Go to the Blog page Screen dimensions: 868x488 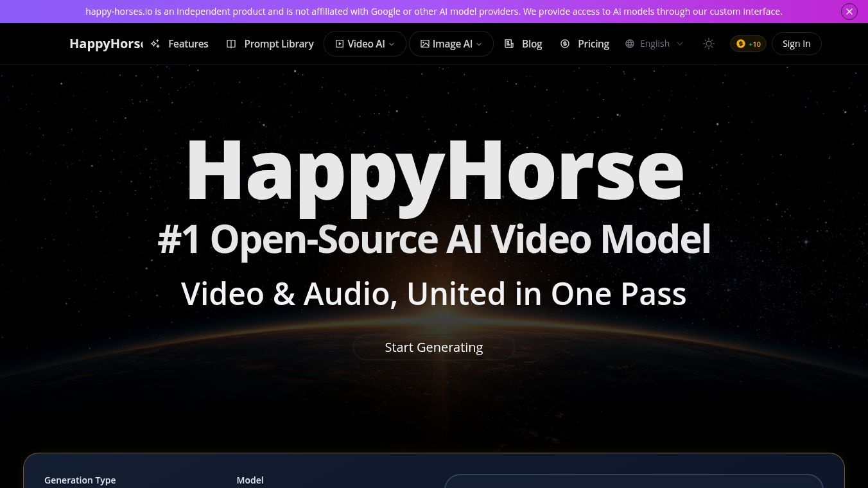tap(532, 44)
